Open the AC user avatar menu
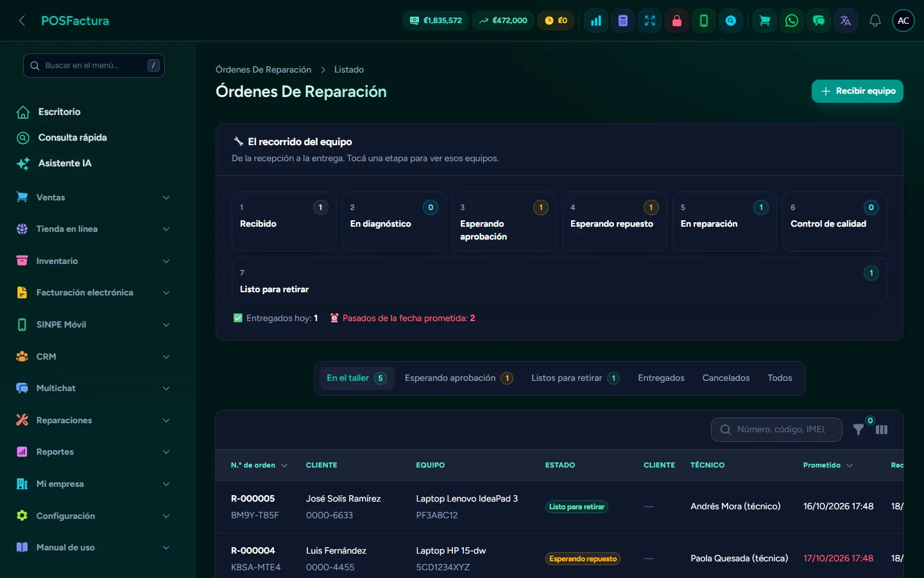This screenshot has width=924, height=578. 903,21
